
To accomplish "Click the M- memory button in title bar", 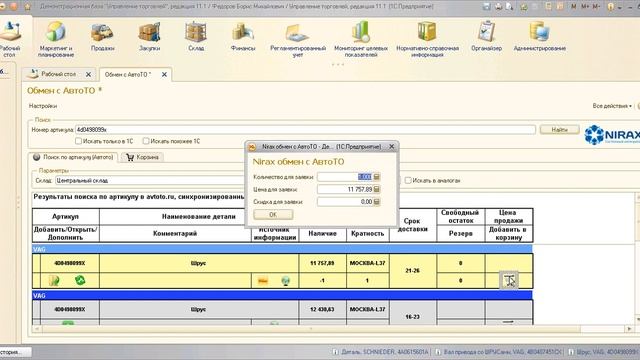I will coord(596,7).
